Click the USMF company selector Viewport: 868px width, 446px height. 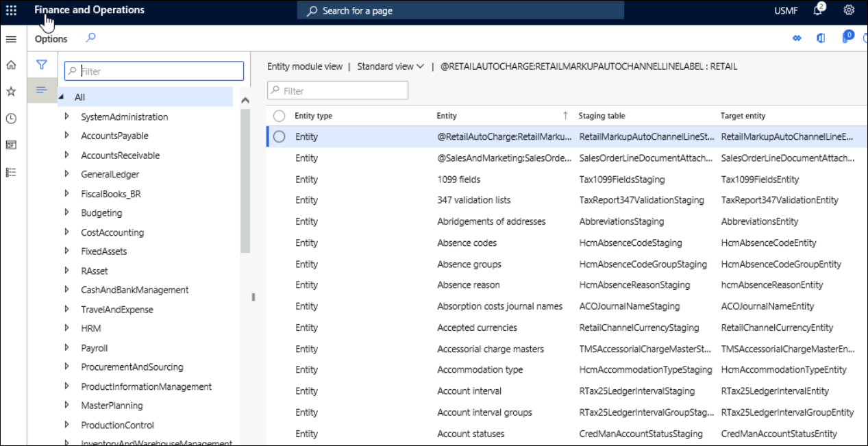784,10
